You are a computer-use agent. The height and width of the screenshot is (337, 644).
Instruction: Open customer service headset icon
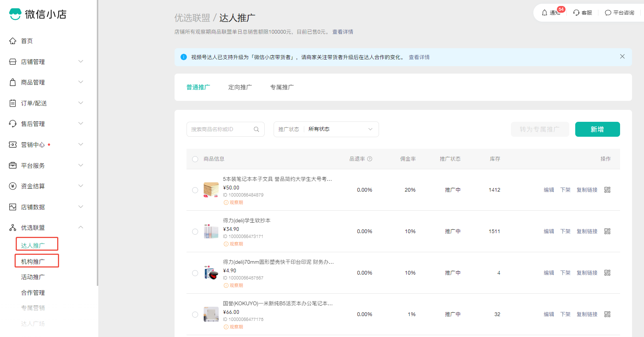[576, 13]
